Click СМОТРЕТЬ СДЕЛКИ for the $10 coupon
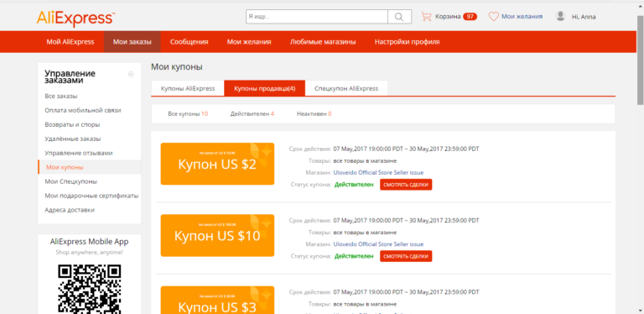The image size is (644, 314). [406, 256]
